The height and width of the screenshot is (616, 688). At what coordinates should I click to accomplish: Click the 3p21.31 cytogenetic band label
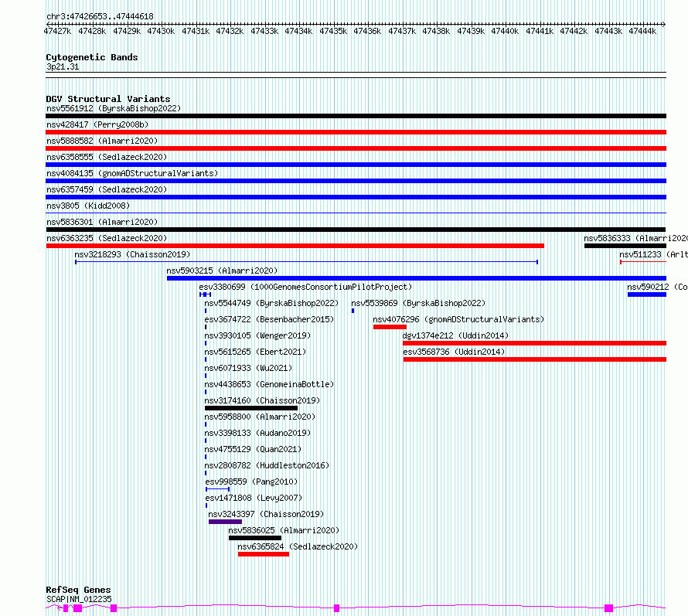point(63,66)
